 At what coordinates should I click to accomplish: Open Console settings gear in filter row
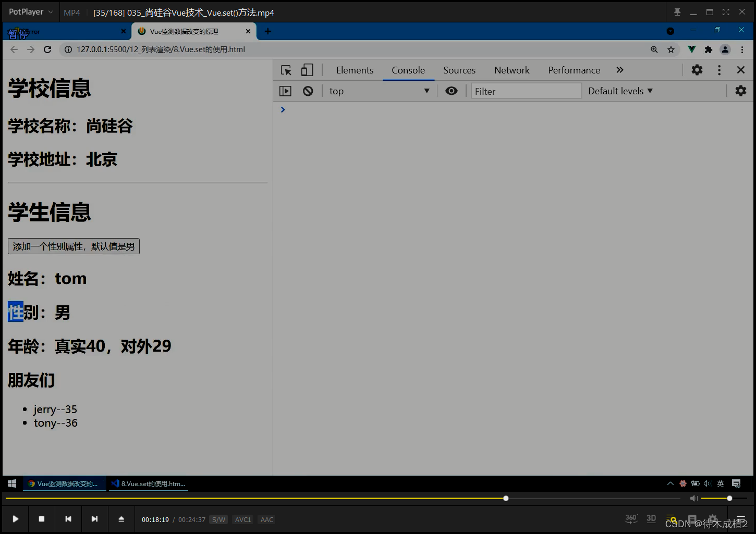(741, 91)
